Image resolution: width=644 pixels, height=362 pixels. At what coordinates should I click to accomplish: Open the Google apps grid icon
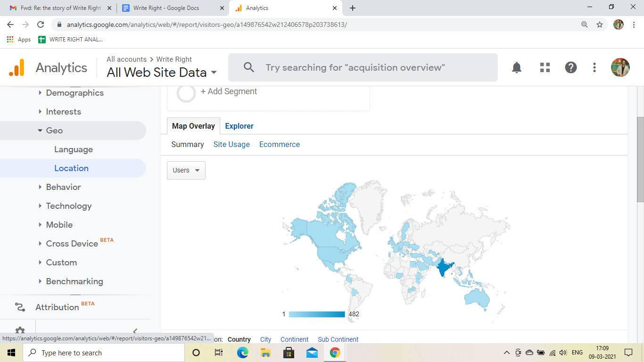click(545, 67)
